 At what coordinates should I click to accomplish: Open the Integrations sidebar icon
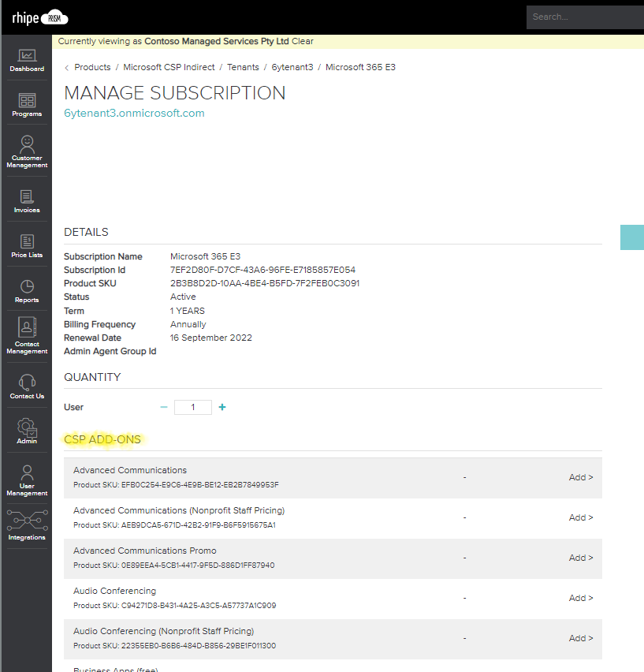(x=27, y=525)
